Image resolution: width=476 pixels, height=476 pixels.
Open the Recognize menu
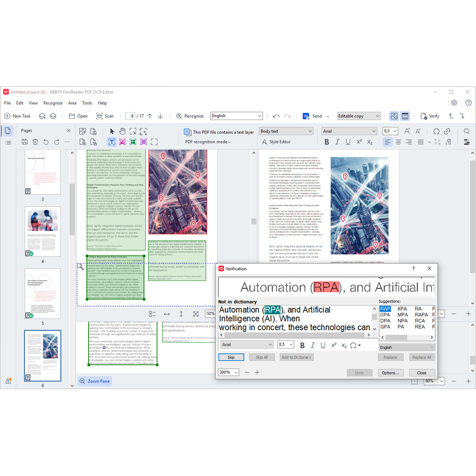[53, 103]
